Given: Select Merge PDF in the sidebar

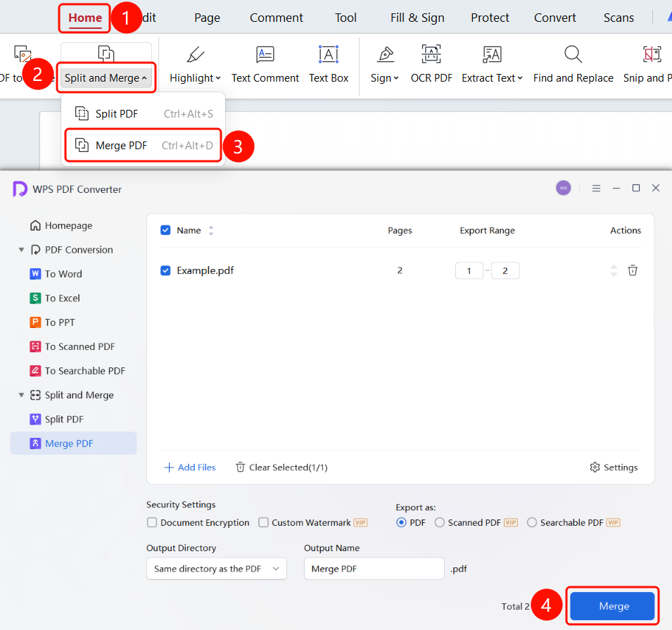Looking at the screenshot, I should 73,443.
